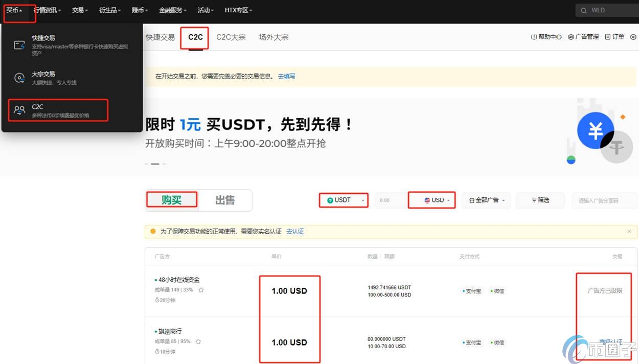The width and height of the screenshot is (639, 364).
Task: Click 去认证 to start identity verification
Action: click(x=295, y=231)
